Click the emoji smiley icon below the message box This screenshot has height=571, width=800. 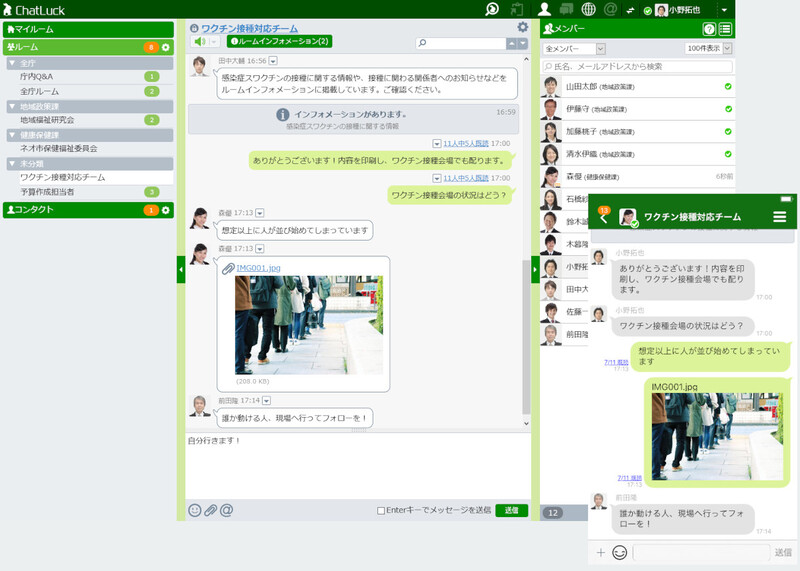click(195, 510)
